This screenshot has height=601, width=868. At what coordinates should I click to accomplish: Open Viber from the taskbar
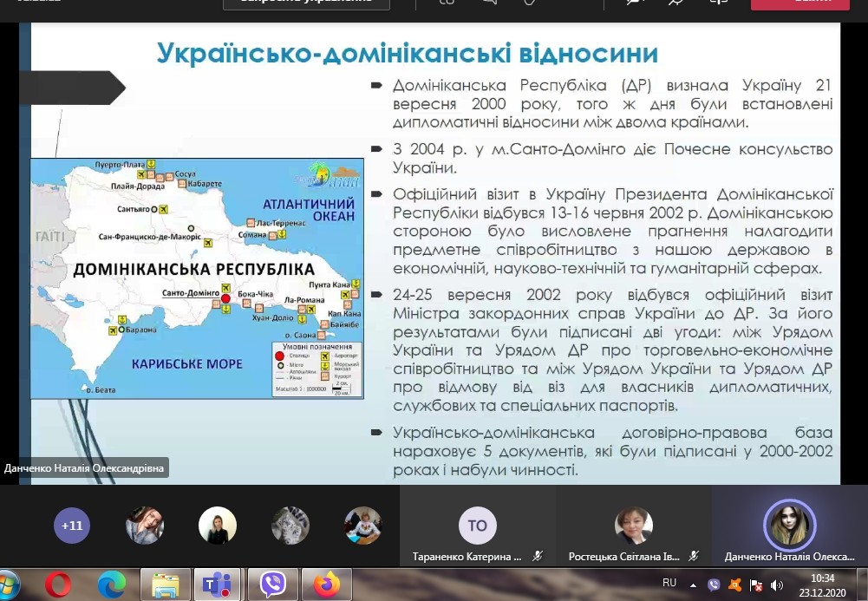pyautogui.click(x=272, y=585)
